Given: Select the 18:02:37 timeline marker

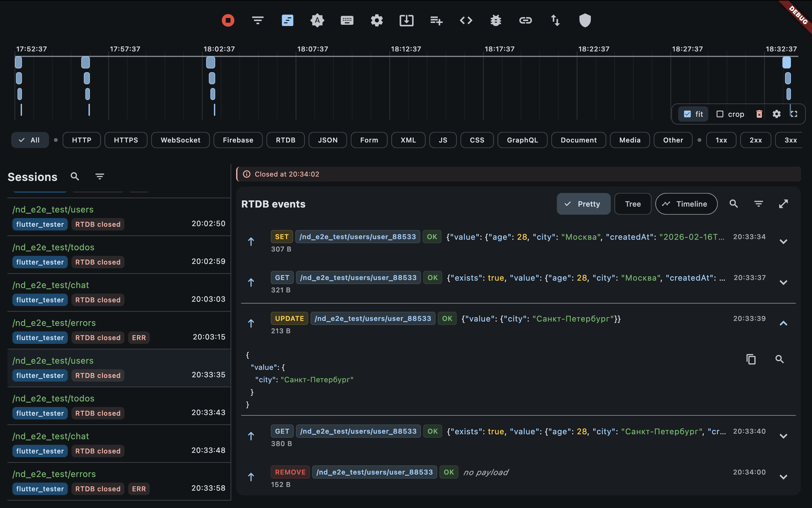Looking at the screenshot, I should point(211,63).
